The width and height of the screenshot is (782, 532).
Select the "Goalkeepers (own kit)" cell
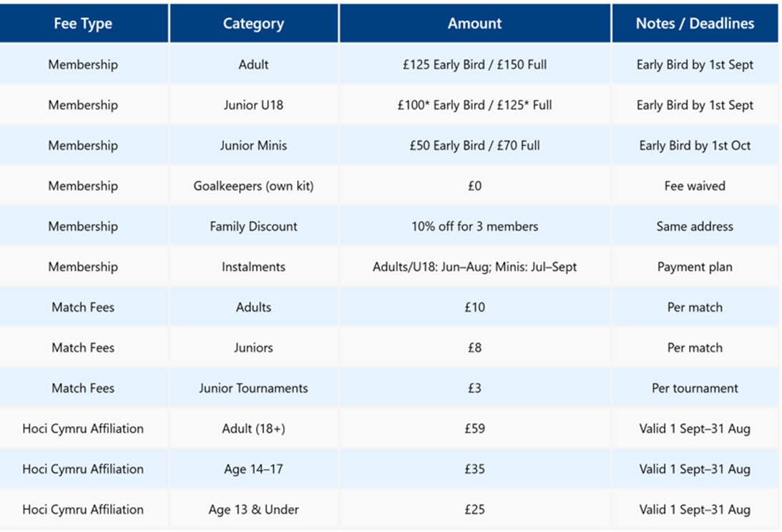(253, 186)
